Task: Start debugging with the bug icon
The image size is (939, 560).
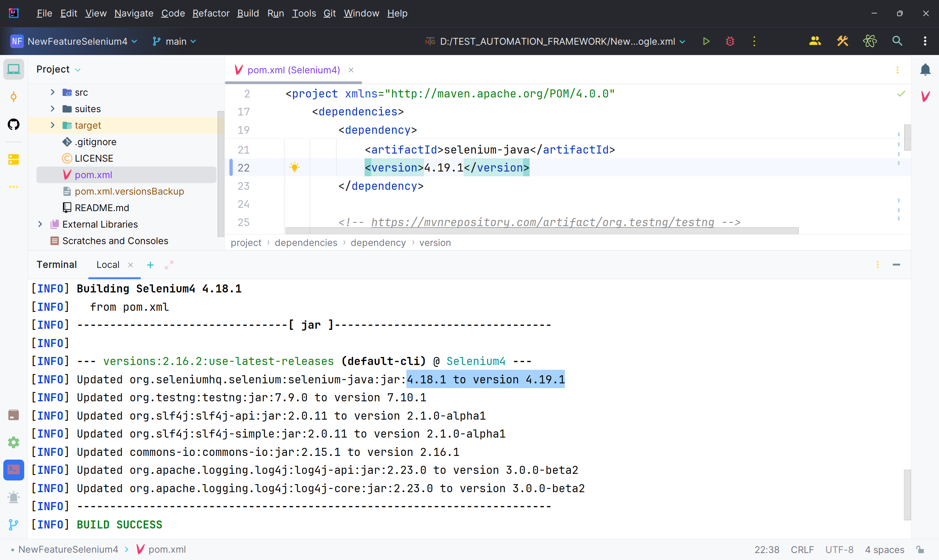Action: tap(730, 41)
